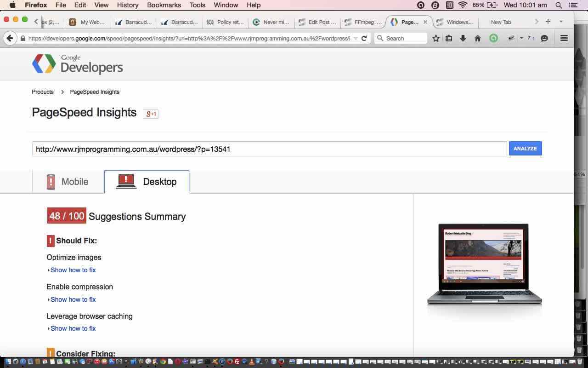
Task: Open the Window menu
Action: [x=226, y=5]
